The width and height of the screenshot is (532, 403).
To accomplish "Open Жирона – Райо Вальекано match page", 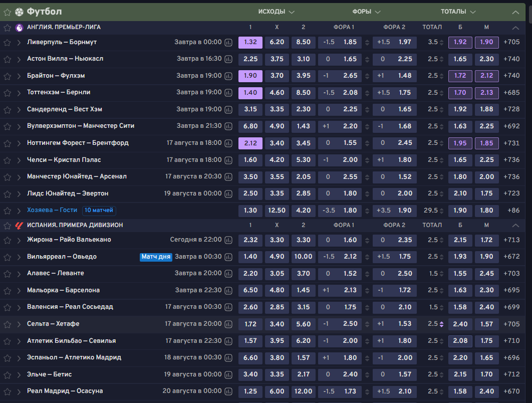I will (69, 240).
